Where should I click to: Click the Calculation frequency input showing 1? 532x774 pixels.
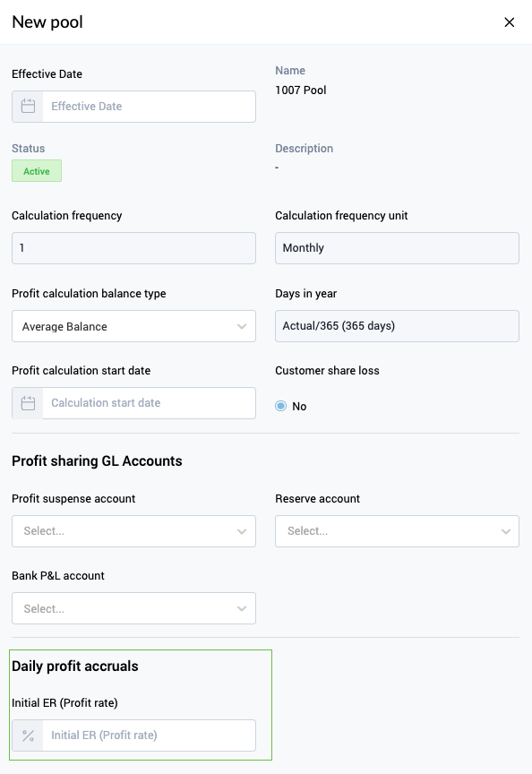[133, 247]
